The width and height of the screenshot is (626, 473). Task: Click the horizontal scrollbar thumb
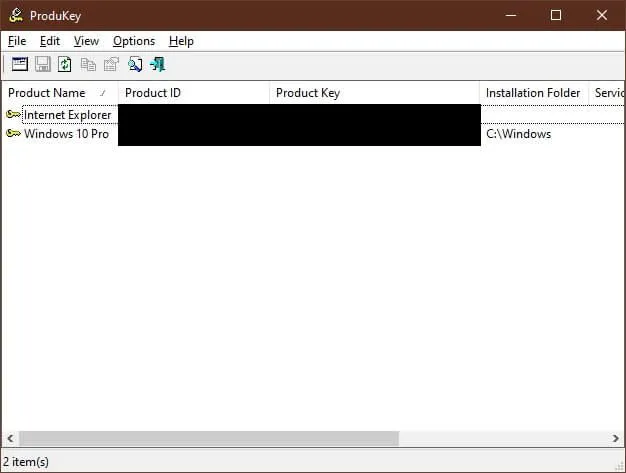pyautogui.click(x=209, y=439)
